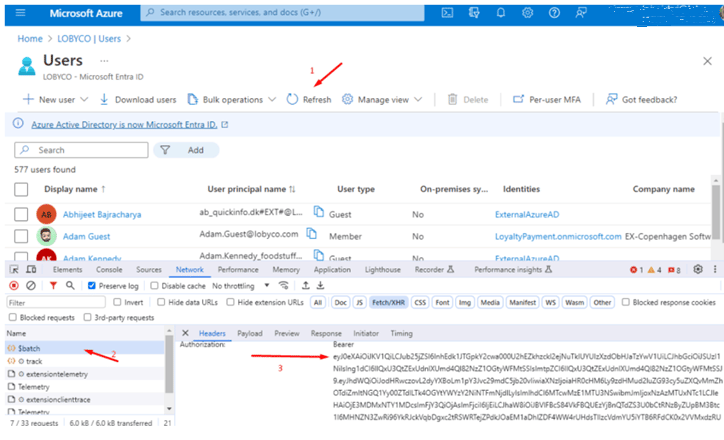Sort by User principal name column
The height and width of the screenshot is (440, 724).
click(x=251, y=189)
